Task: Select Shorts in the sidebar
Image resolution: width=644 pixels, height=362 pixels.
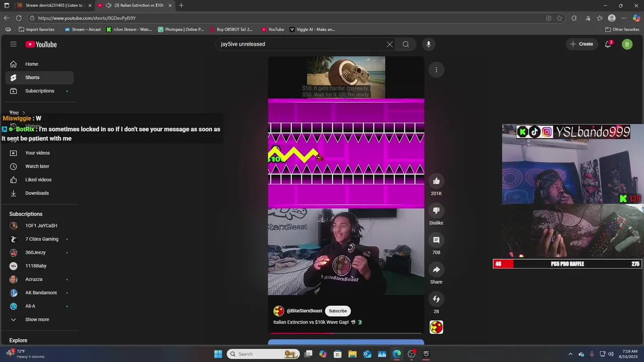Action: 39,77
